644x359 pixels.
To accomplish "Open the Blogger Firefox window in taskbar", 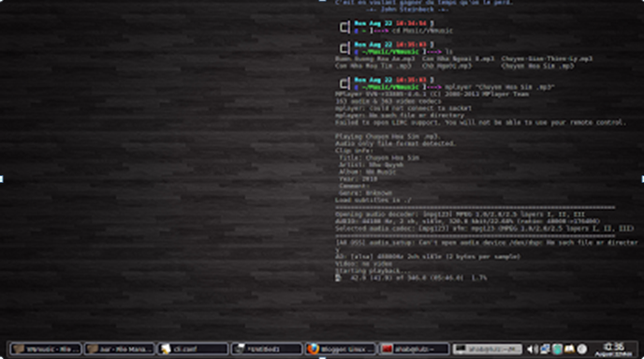I will [340, 349].
